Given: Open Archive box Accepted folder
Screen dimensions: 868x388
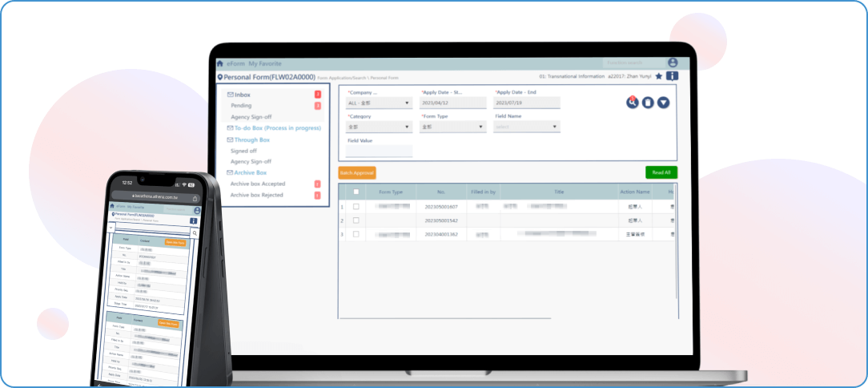Looking at the screenshot, I should pos(257,184).
